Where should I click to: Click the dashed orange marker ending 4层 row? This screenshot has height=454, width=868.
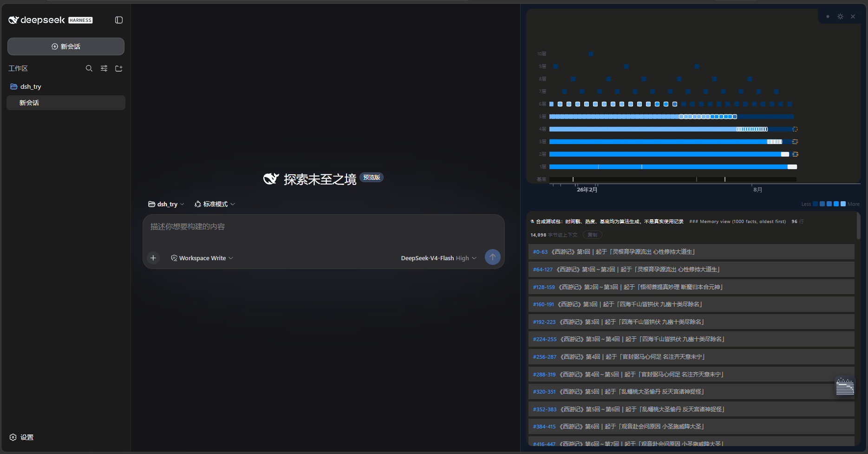coord(795,129)
